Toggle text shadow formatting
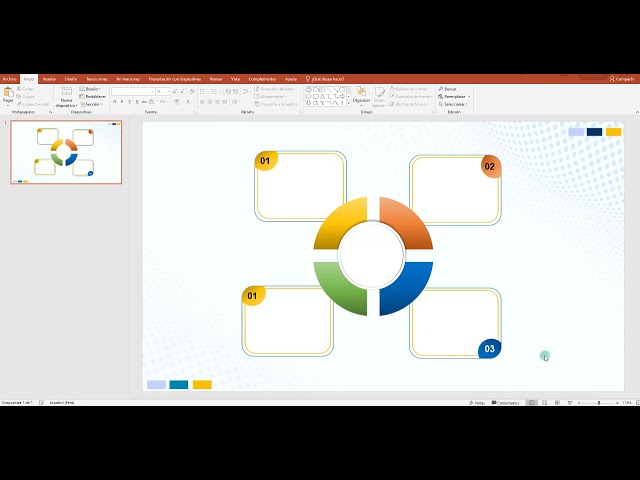Screen dimensions: 640x480 [137, 102]
